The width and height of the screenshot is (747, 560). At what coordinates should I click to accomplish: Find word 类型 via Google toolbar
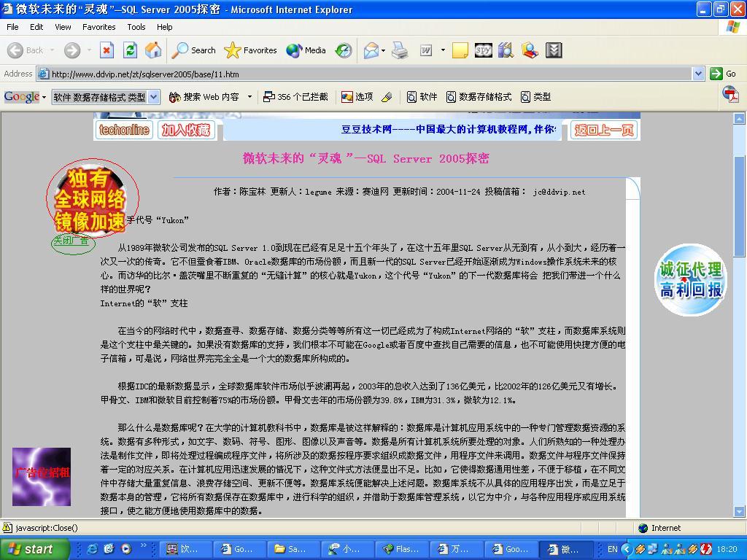coord(535,97)
